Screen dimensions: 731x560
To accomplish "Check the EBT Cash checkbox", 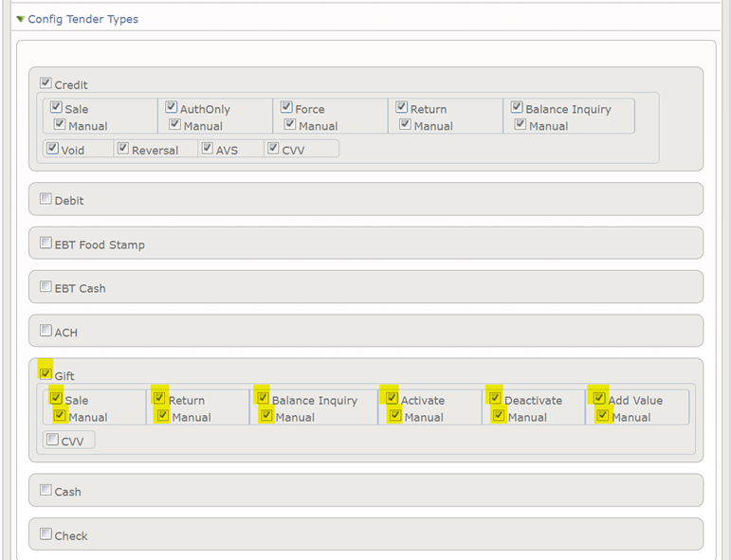I will 46,287.
